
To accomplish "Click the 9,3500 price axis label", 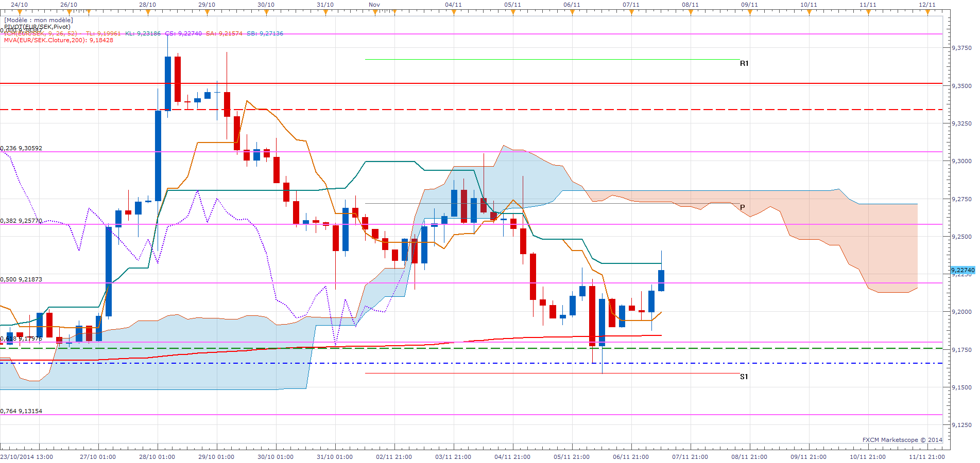I will pos(961,86).
